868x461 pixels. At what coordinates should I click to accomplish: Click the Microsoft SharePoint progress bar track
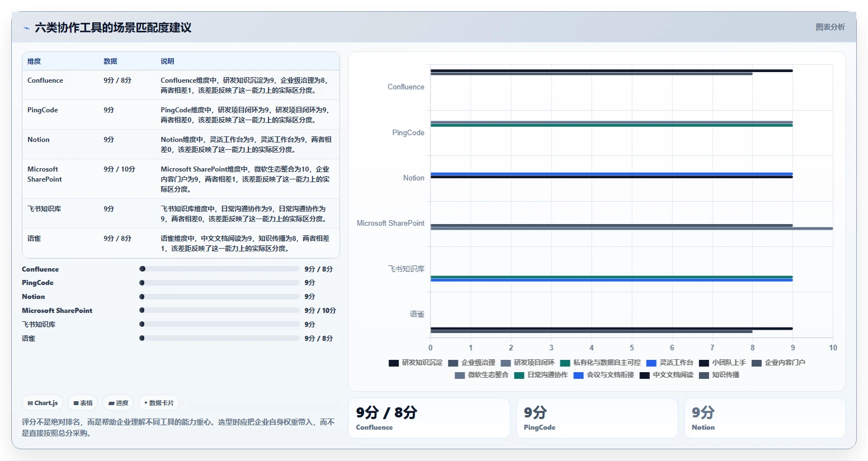click(220, 310)
